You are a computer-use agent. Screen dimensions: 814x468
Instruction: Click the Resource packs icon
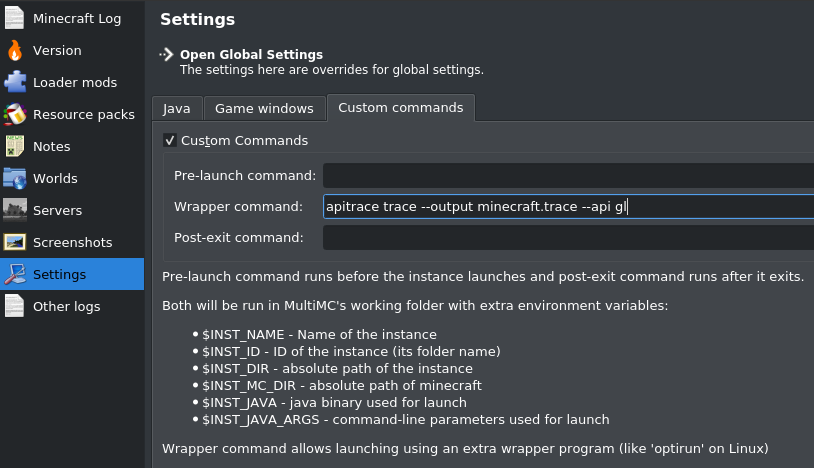coord(15,114)
